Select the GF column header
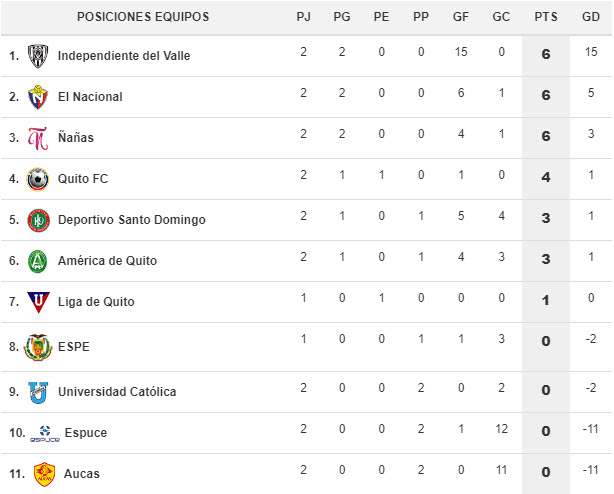This screenshot has width=614, height=494. tap(461, 17)
